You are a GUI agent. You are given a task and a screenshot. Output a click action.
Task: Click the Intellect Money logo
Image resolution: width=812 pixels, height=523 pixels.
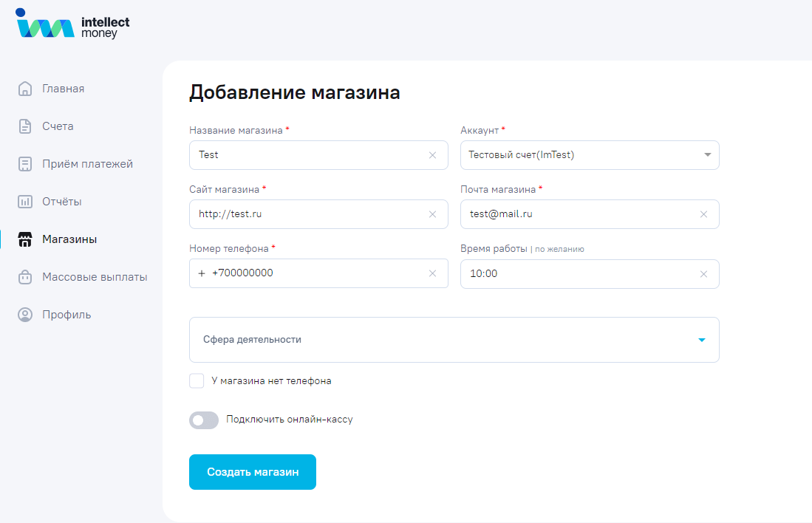[x=72, y=24]
